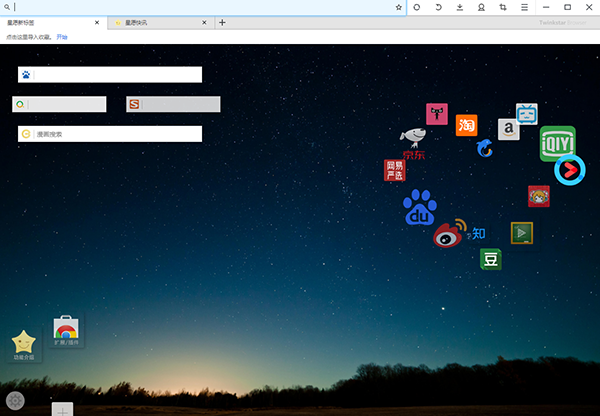
Task: Click the Sogou S search field
Action: point(173,104)
